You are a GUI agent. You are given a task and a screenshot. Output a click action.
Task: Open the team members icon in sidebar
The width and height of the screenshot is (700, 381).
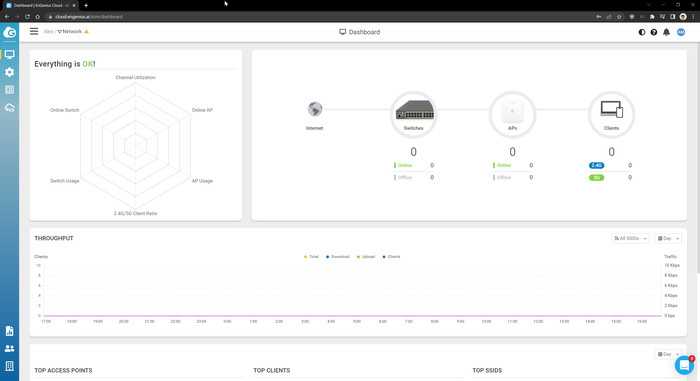point(9,348)
